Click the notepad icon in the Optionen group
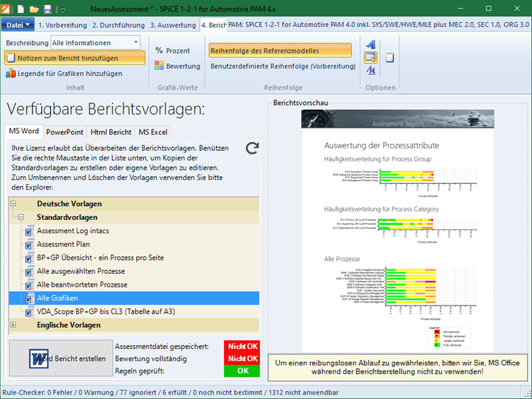 390,58
